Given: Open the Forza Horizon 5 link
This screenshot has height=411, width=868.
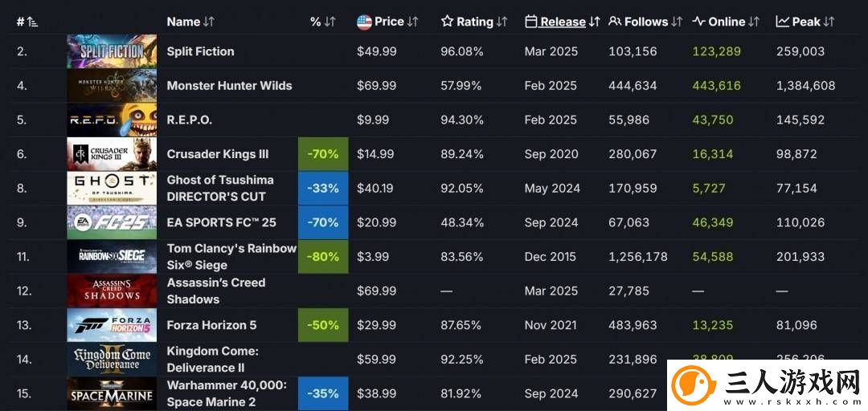Looking at the screenshot, I should 211,325.
